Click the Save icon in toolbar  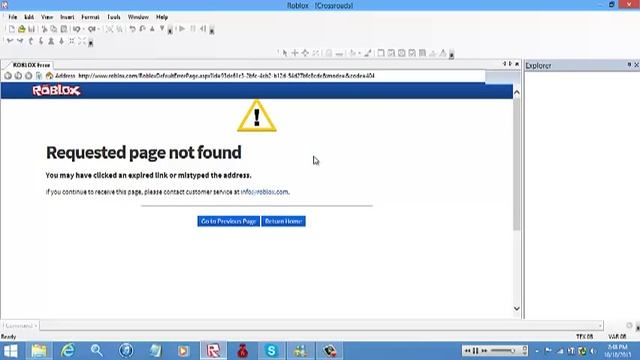31,29
